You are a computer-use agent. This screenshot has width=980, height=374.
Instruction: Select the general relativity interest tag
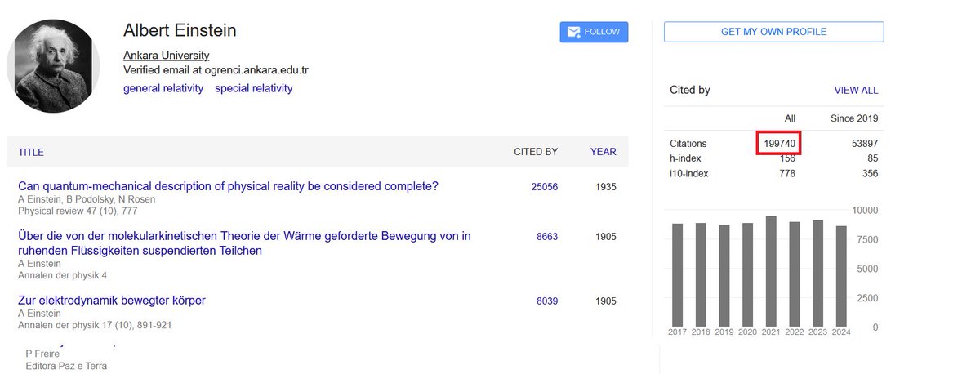pos(163,88)
